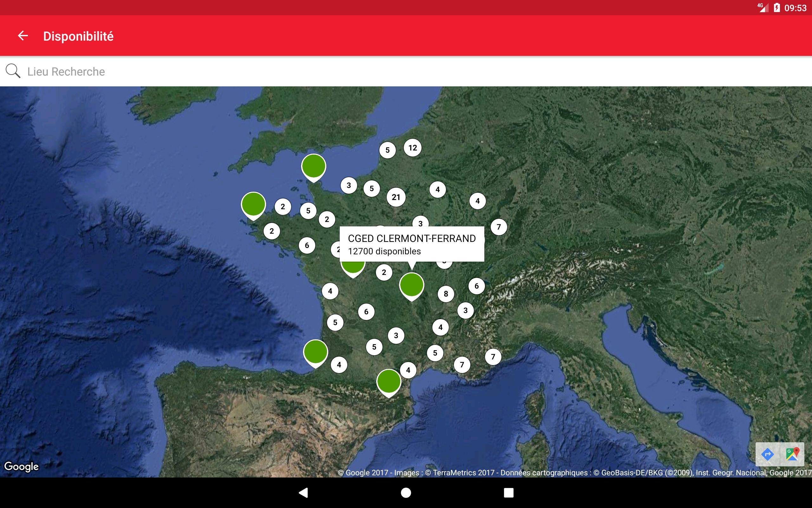Image resolution: width=812 pixels, height=508 pixels.
Task: Expand cluster 6 near the Alps
Action: coord(477,286)
